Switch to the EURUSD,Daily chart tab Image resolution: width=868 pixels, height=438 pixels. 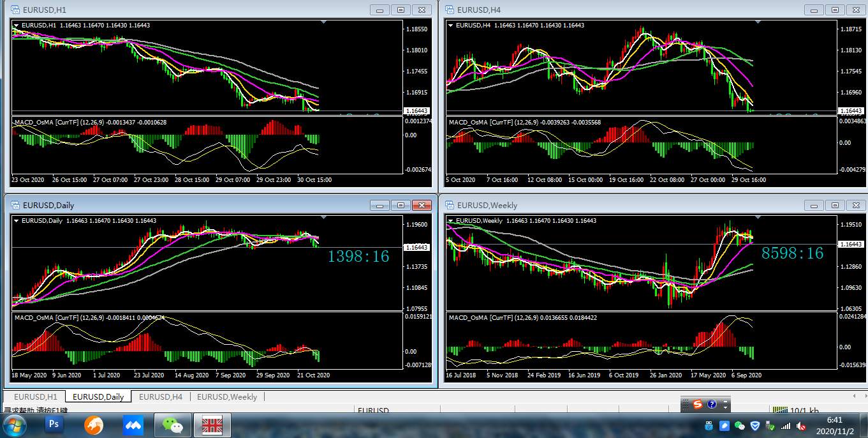pos(98,396)
